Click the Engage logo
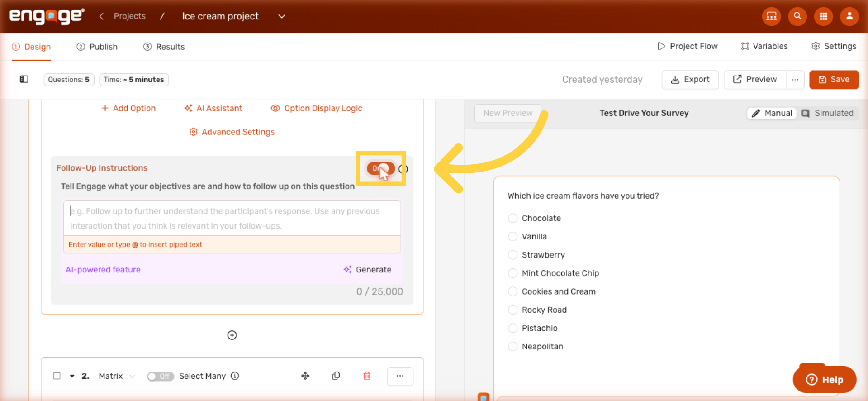Viewport: 868px width, 401px height. click(x=47, y=16)
